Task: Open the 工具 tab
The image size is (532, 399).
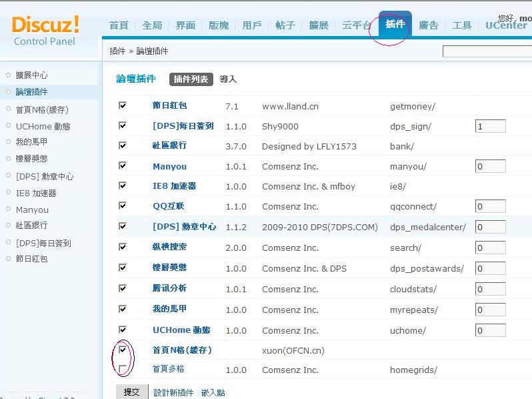Action: [x=462, y=25]
